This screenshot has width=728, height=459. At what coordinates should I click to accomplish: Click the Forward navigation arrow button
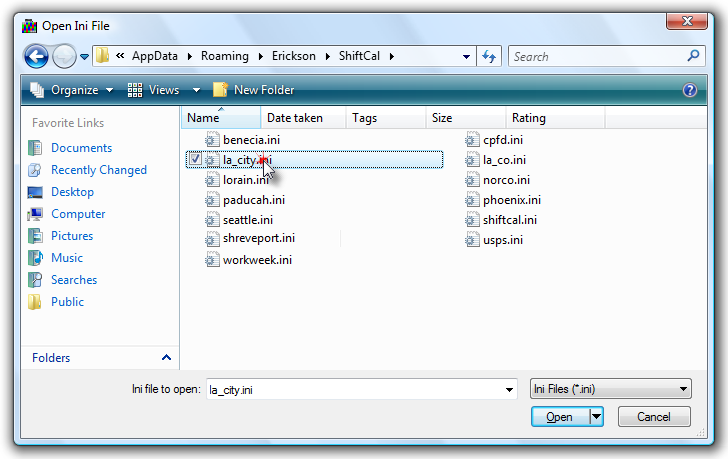[64, 57]
